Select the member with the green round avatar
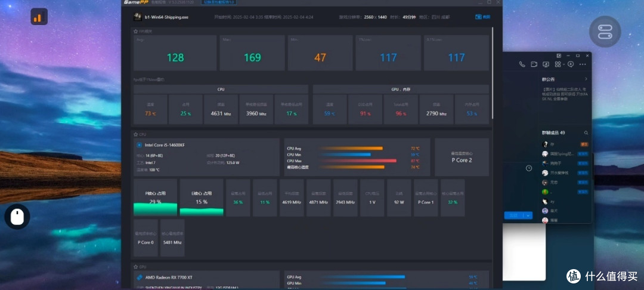 [x=566, y=192]
